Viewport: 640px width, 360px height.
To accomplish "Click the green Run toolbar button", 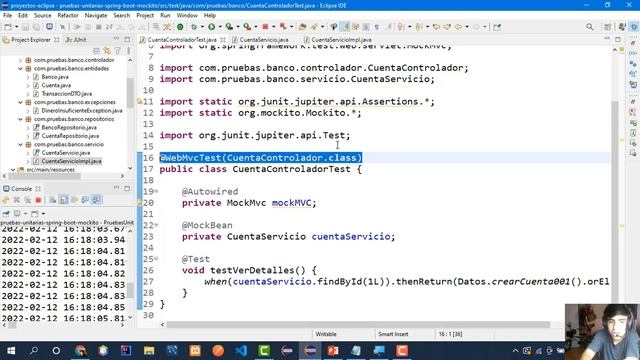I will [211, 27].
